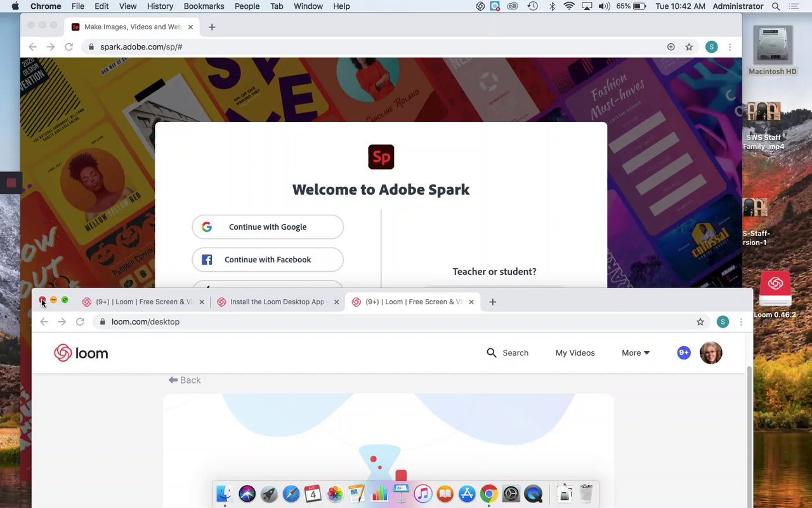Launch Siri from the dock
Image resolution: width=812 pixels, height=508 pixels.
(x=247, y=493)
